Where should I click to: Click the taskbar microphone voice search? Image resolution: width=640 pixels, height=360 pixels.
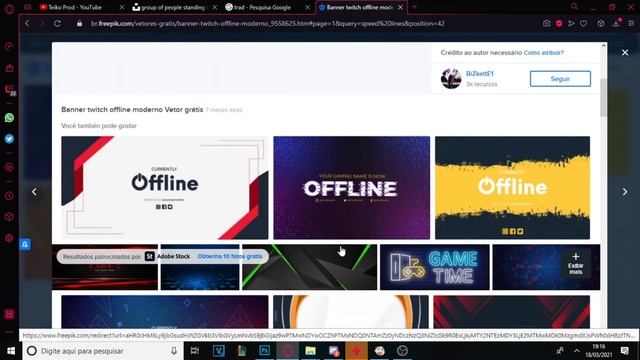point(174,351)
